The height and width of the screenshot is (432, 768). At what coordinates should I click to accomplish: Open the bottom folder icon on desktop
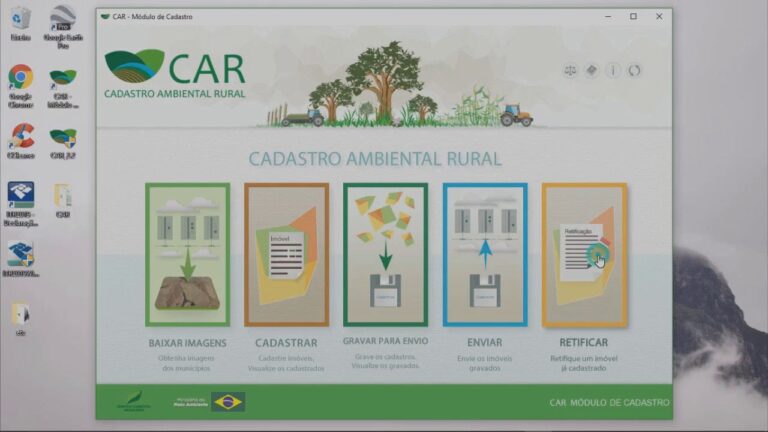click(21, 318)
